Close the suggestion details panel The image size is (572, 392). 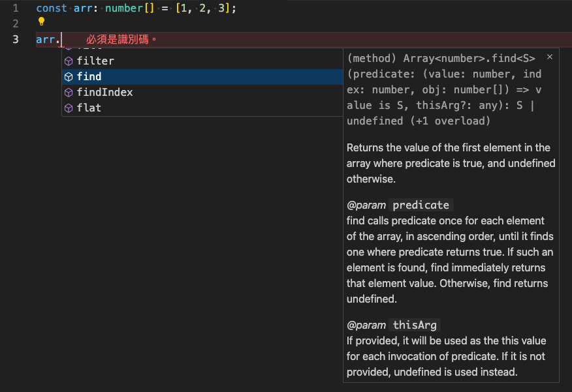click(549, 57)
